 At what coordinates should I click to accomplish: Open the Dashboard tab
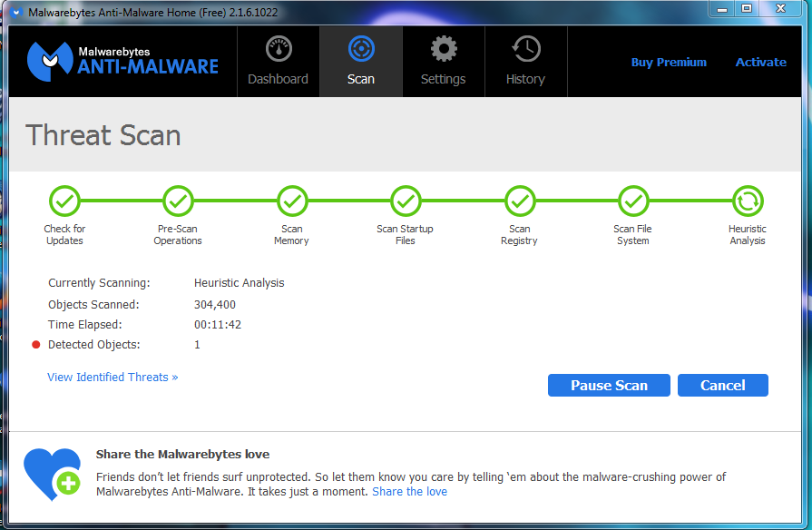click(x=279, y=62)
